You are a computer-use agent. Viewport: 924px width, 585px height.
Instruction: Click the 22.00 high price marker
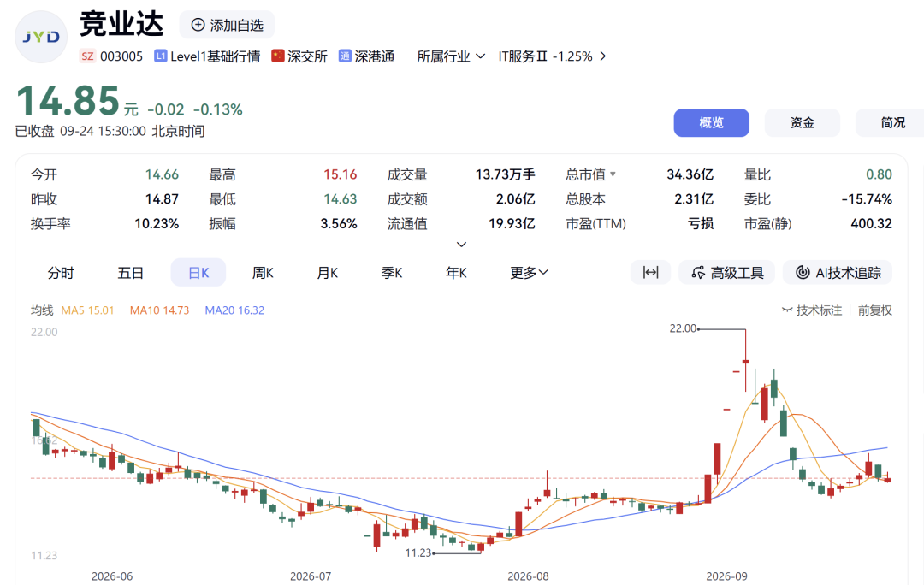[683, 328]
